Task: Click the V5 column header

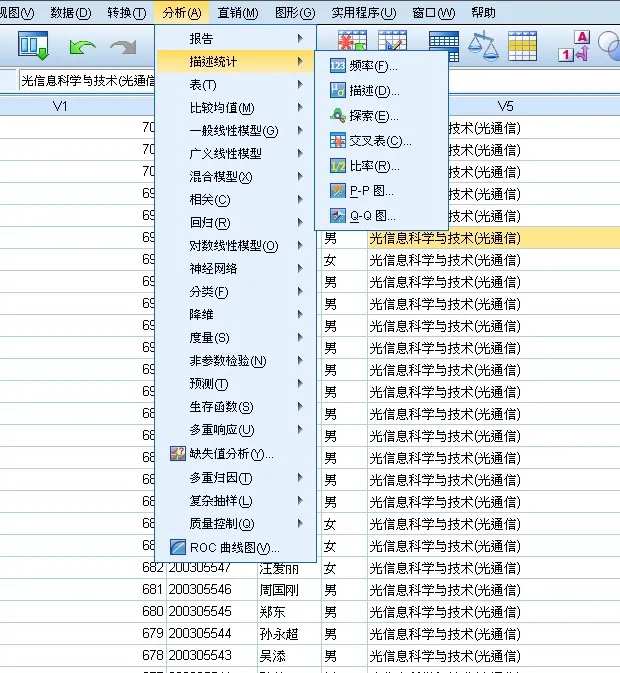Action: [x=505, y=106]
